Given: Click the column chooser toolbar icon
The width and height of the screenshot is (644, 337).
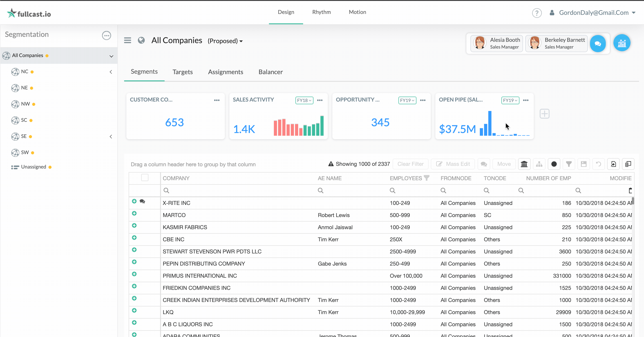Looking at the screenshot, I should [628, 164].
